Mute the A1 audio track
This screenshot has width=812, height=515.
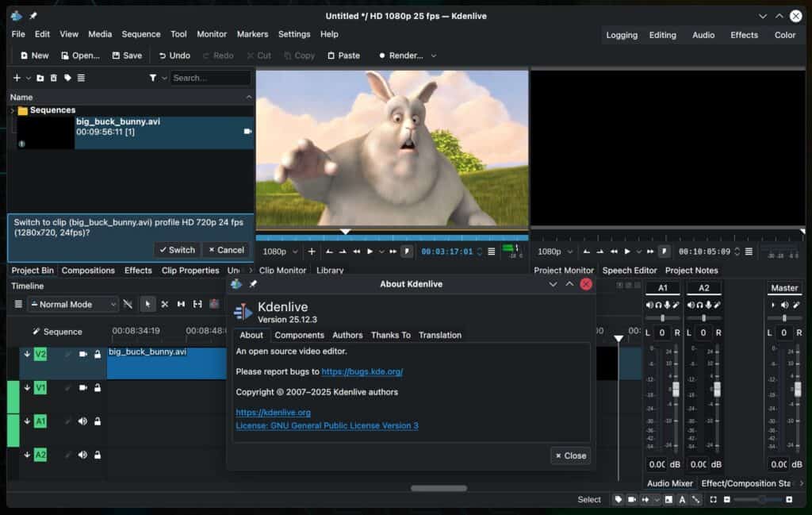coord(82,421)
